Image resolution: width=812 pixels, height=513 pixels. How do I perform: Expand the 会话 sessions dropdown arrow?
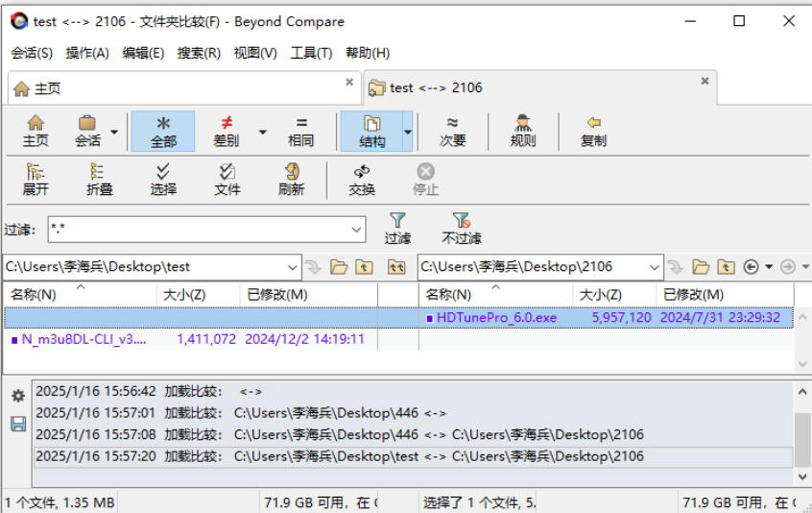[114, 132]
